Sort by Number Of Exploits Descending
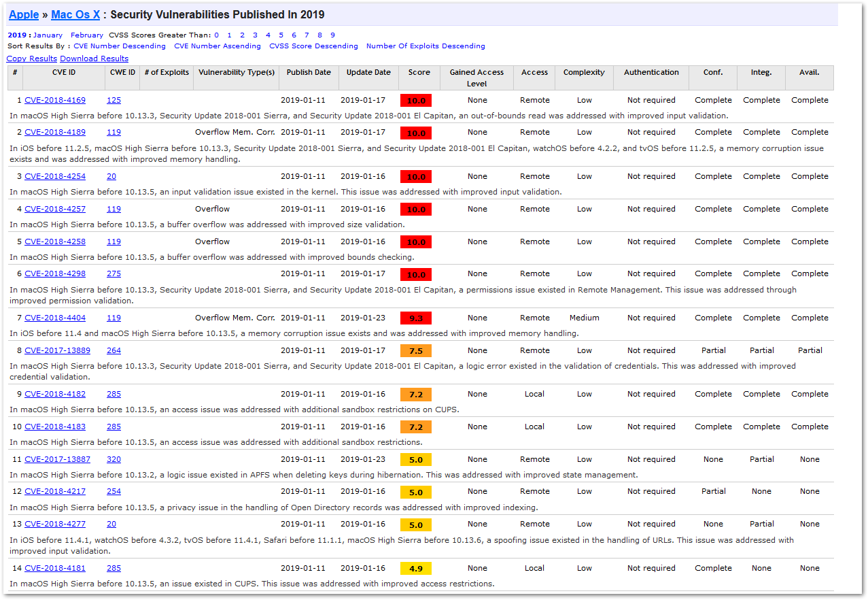The width and height of the screenshot is (868, 600). point(426,46)
